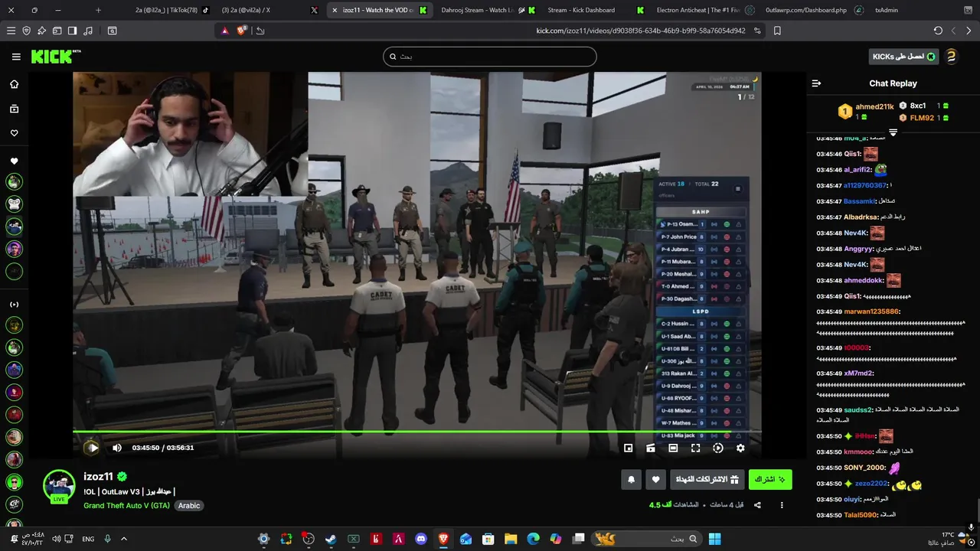Viewport: 980px width, 551px height.
Task: Open the Brave Shields lion icon
Action: tap(242, 31)
